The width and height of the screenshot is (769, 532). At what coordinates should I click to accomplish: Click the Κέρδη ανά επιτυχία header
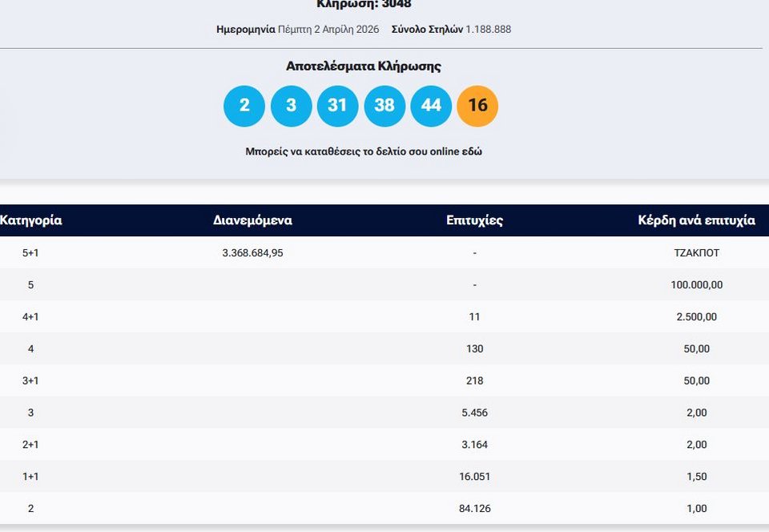coord(696,220)
